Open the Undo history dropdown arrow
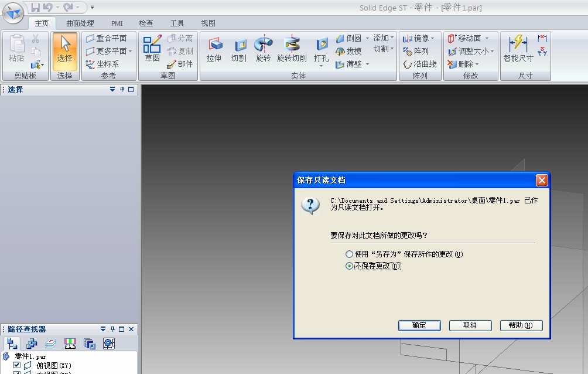This screenshot has width=588, height=374. tap(57, 7)
